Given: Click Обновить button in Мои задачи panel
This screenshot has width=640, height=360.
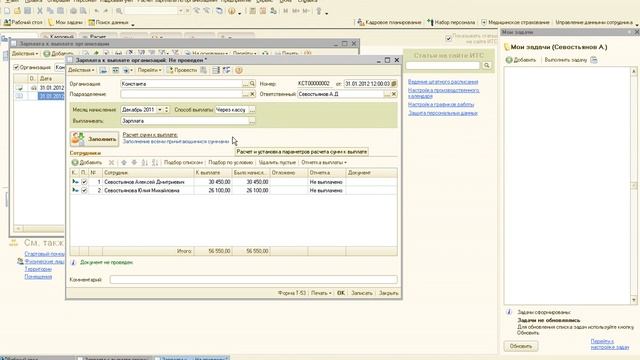Looking at the screenshot, I should point(520,346).
